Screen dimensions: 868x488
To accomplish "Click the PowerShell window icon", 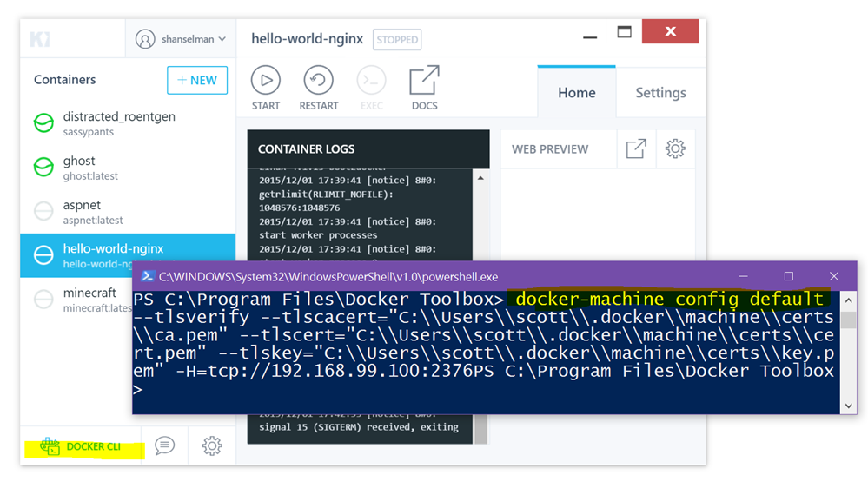I will click(147, 276).
